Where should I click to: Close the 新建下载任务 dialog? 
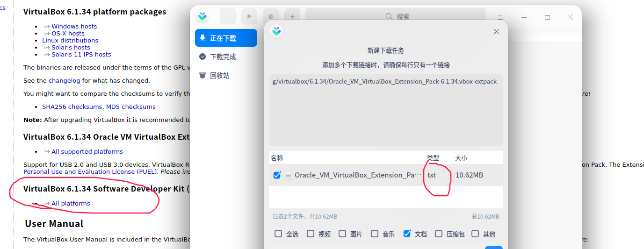pos(496,31)
